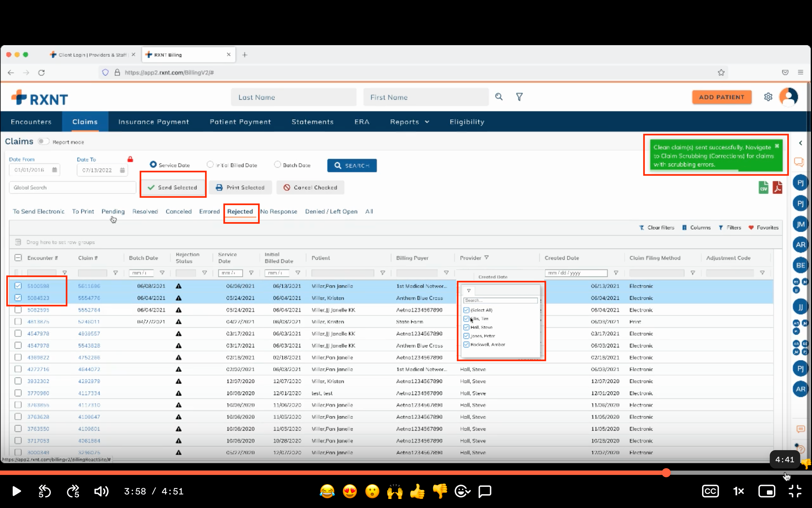Click the rejection warning icon for claim 5552764

click(178, 310)
